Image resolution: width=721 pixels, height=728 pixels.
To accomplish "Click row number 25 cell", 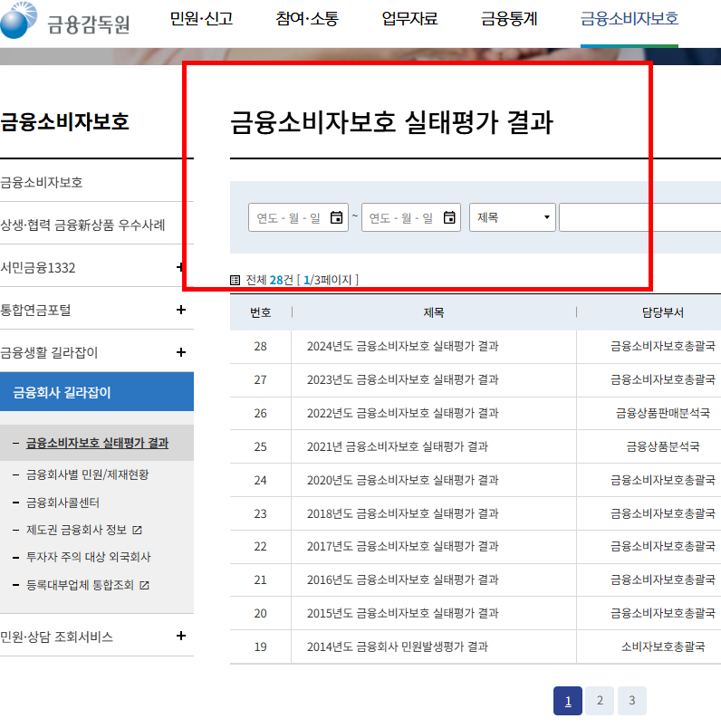I will pyautogui.click(x=261, y=446).
